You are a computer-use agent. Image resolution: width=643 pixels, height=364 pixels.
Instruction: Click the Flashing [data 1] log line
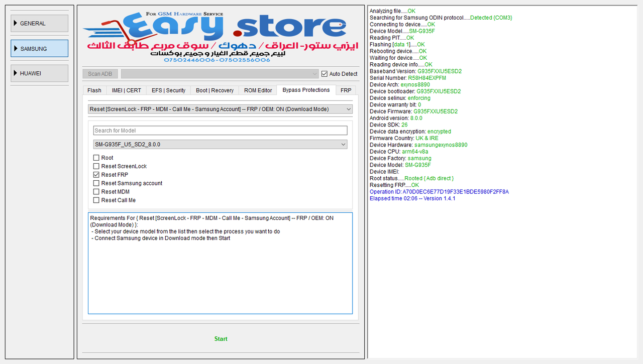point(397,44)
